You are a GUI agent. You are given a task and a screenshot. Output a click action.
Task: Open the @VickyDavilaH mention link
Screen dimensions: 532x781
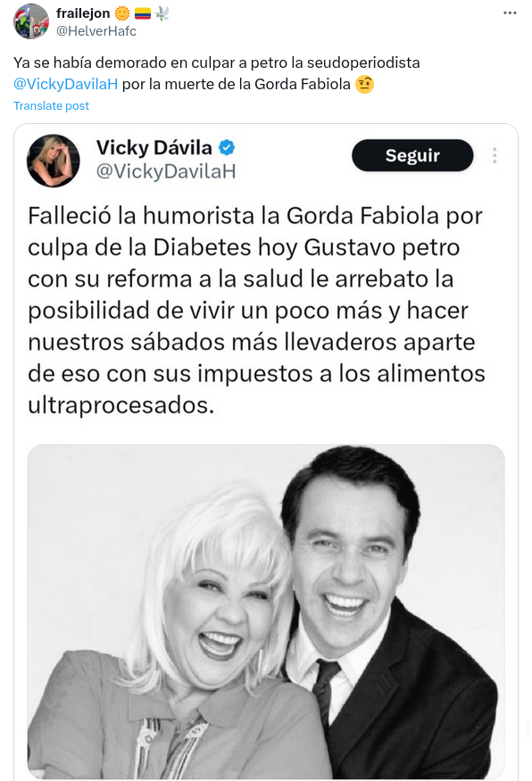point(66,84)
